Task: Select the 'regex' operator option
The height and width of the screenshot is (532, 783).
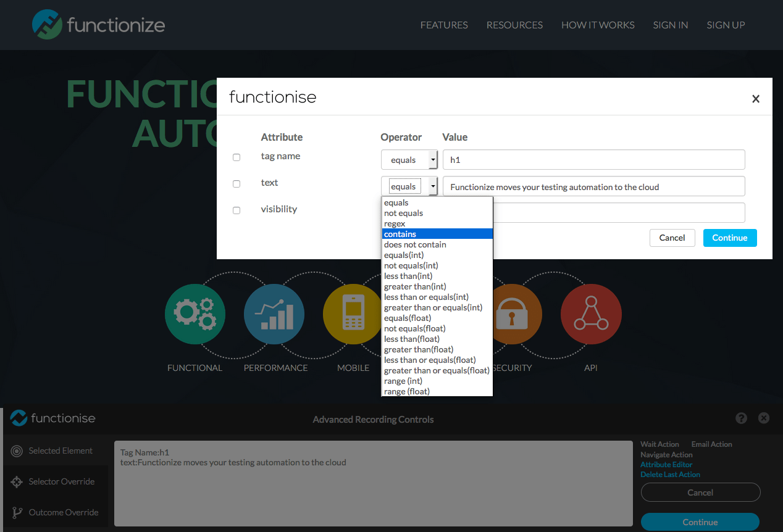Action: (437, 223)
